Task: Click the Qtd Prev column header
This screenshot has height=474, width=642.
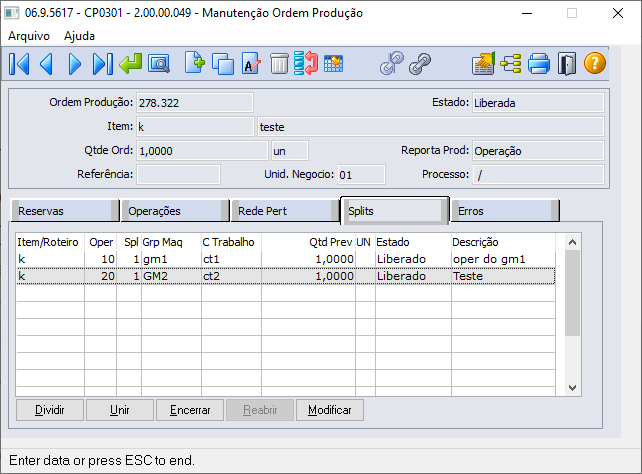Action: pyautogui.click(x=308, y=242)
